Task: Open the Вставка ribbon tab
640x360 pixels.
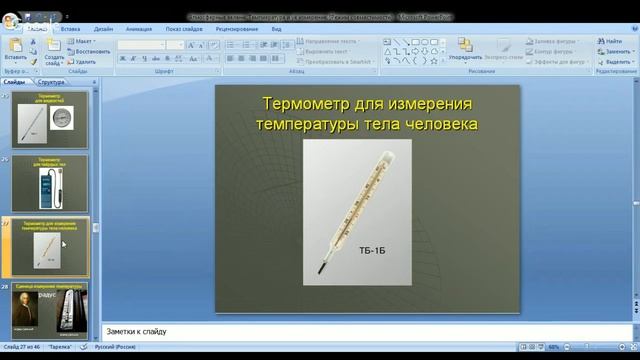Action: [x=70, y=29]
